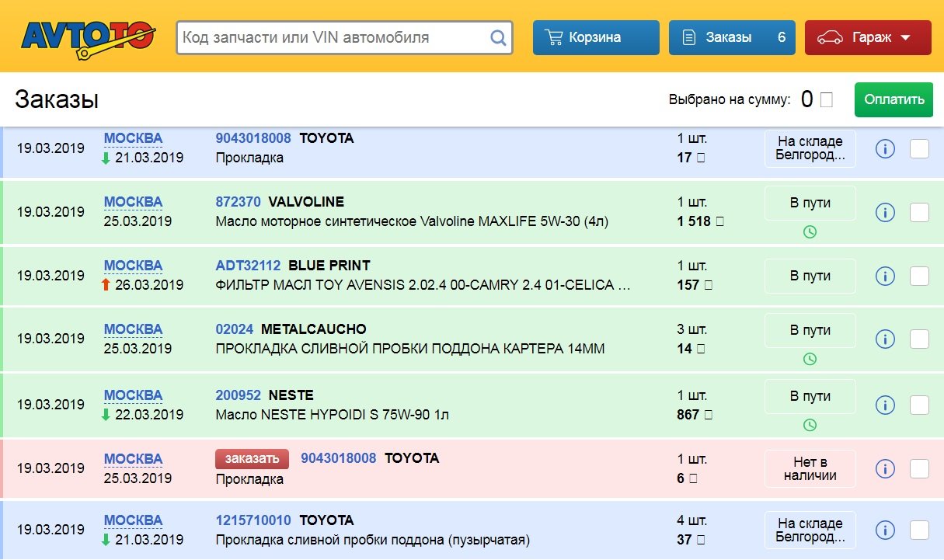This screenshot has height=560, width=944.
Task: Open info for TOYOTA part 1215710010
Action: click(x=885, y=530)
